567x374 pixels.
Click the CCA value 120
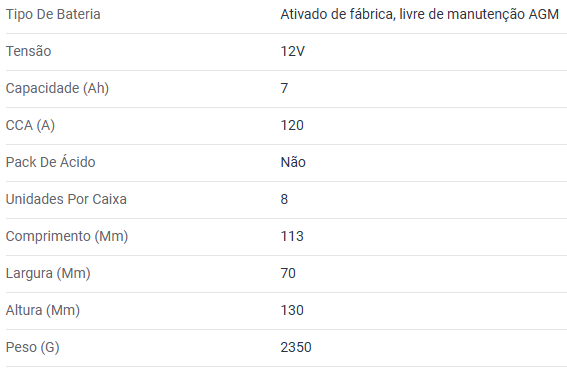pos(292,126)
